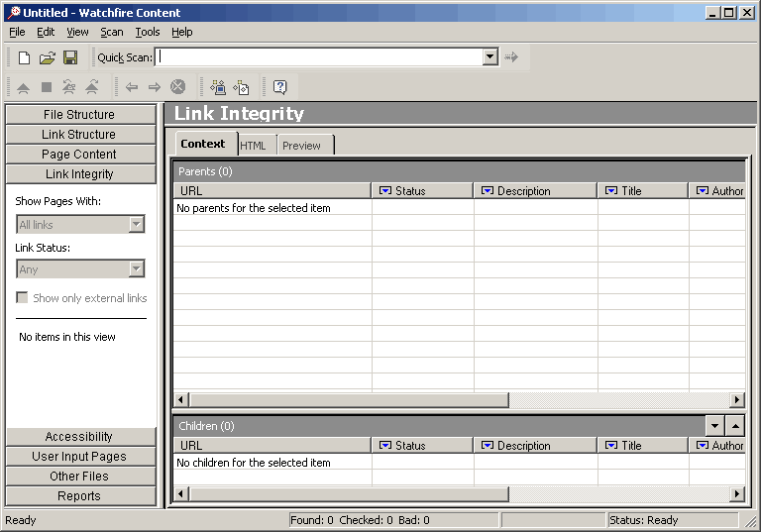The height and width of the screenshot is (532, 761).
Task: Click 'No parents for the selected item' text
Action: [x=254, y=208]
